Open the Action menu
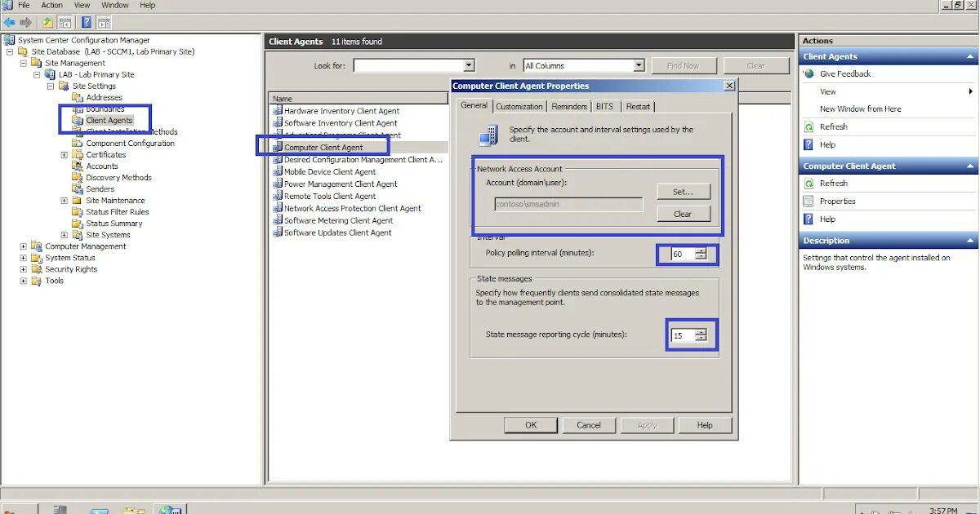Image resolution: width=980 pixels, height=514 pixels. (x=52, y=5)
